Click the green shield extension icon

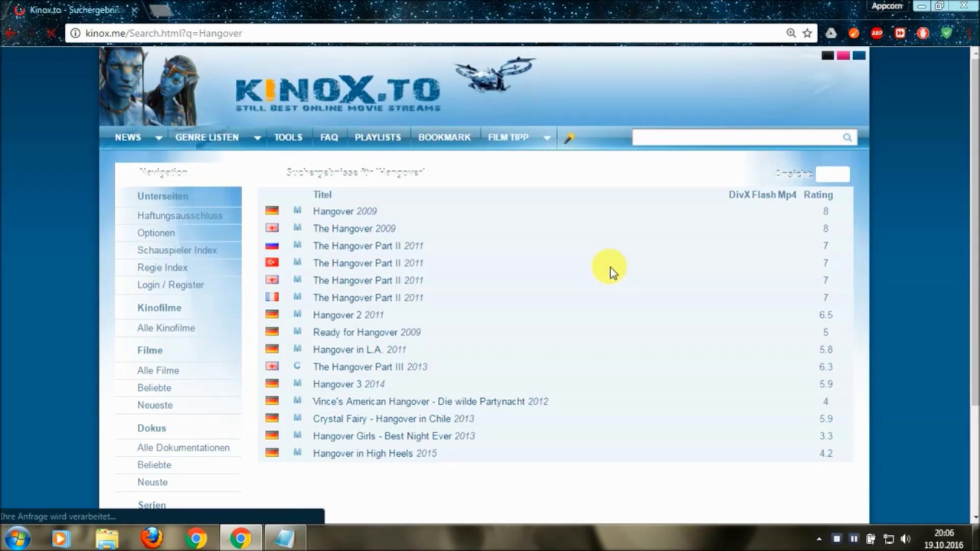click(x=946, y=34)
